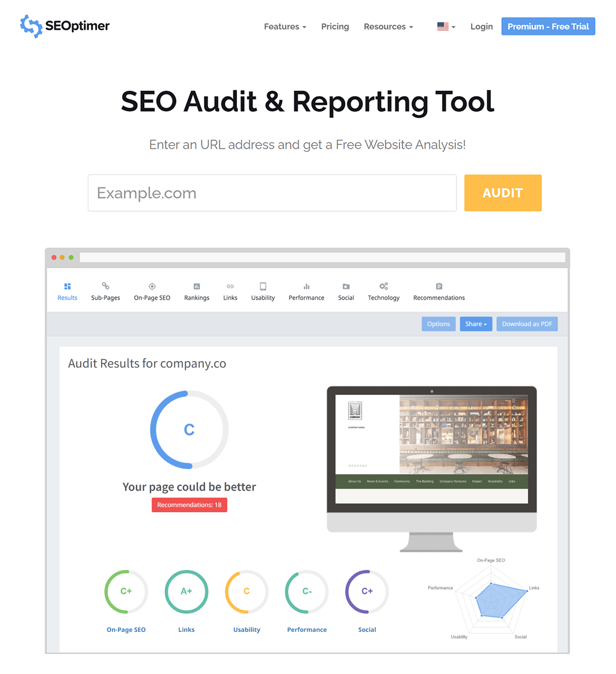Open the US flag language selector
The image size is (616, 674).
446,26
